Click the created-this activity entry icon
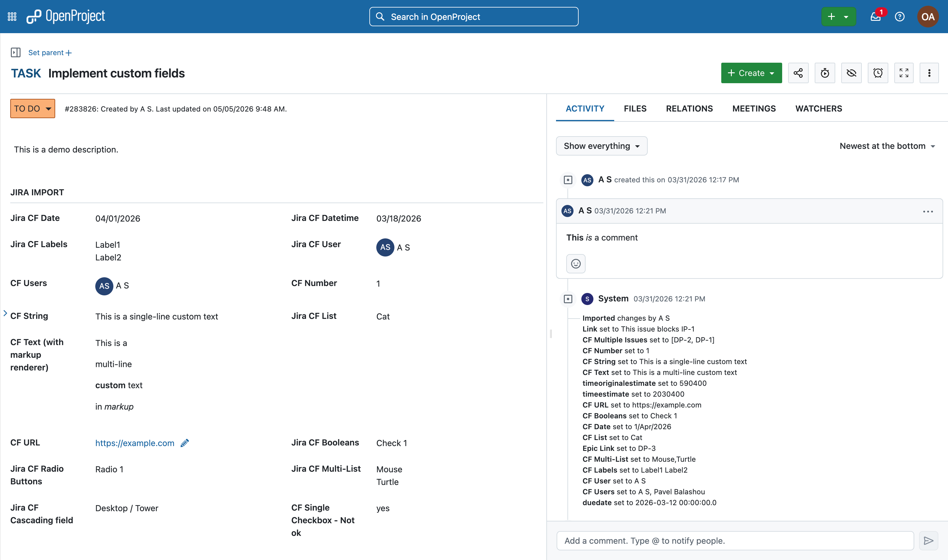 pos(568,180)
